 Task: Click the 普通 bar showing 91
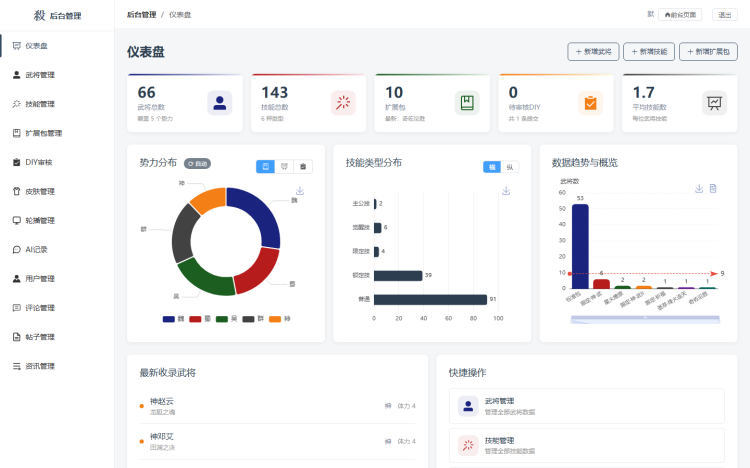(430, 300)
